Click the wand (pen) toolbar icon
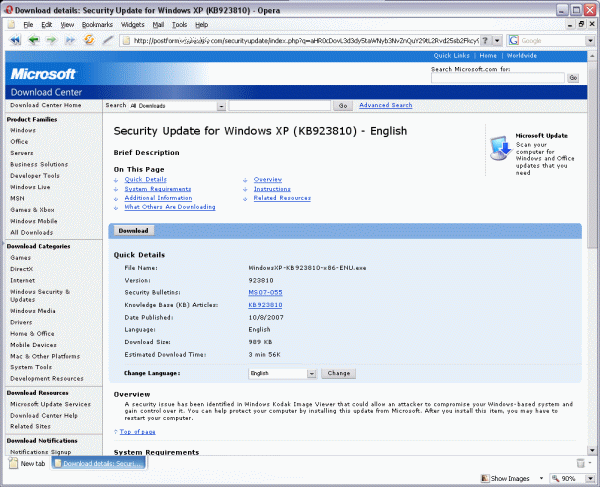 [x=108, y=40]
